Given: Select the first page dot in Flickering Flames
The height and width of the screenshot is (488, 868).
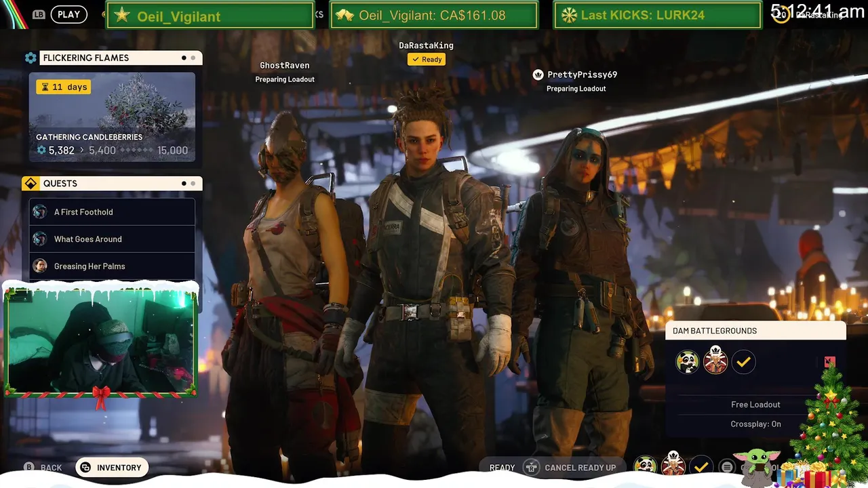Looking at the screenshot, I should pyautogui.click(x=184, y=58).
